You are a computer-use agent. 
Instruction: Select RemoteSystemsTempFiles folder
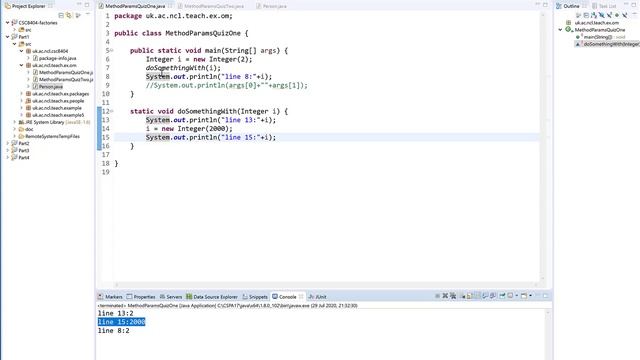pos(52,136)
